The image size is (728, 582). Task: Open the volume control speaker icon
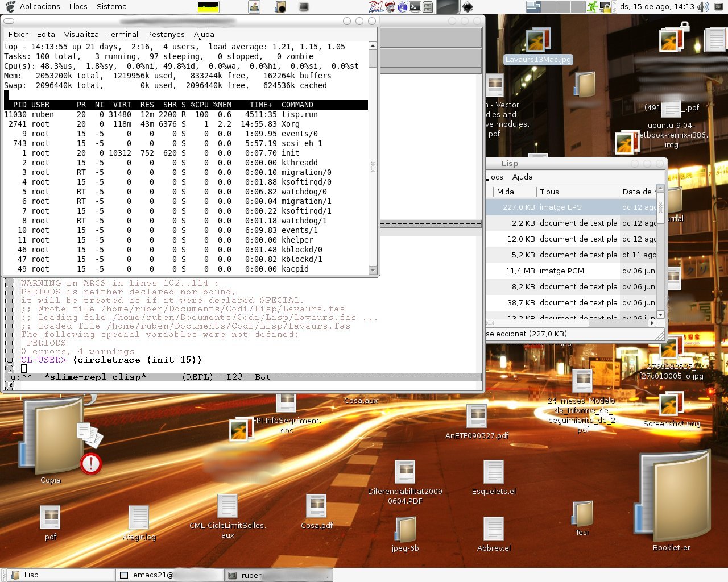(x=703, y=7)
